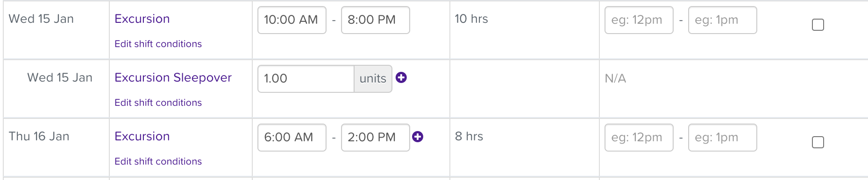Click the units label beside quantity field

373,79
